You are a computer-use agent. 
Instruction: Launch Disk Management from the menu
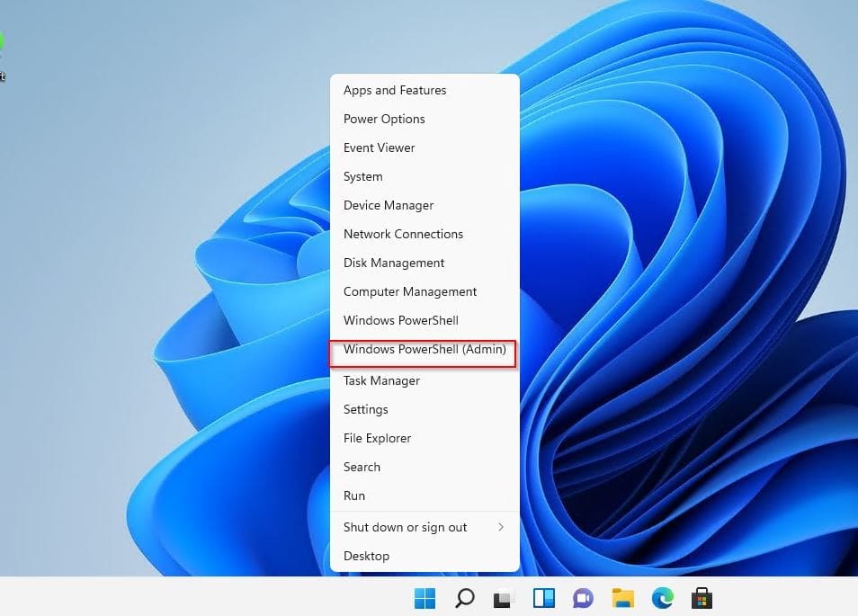(394, 263)
